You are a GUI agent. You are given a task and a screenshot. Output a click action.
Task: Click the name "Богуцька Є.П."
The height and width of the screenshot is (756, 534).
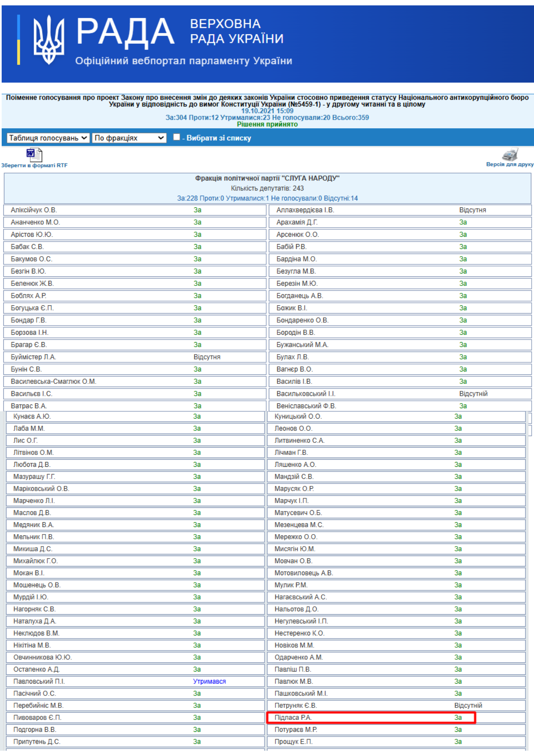pyautogui.click(x=32, y=308)
